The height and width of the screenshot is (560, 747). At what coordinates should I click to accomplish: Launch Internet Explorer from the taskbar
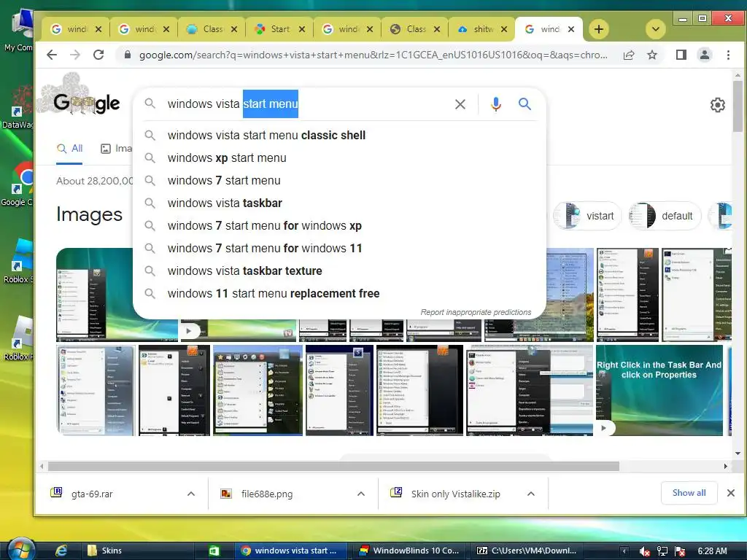pyautogui.click(x=61, y=551)
